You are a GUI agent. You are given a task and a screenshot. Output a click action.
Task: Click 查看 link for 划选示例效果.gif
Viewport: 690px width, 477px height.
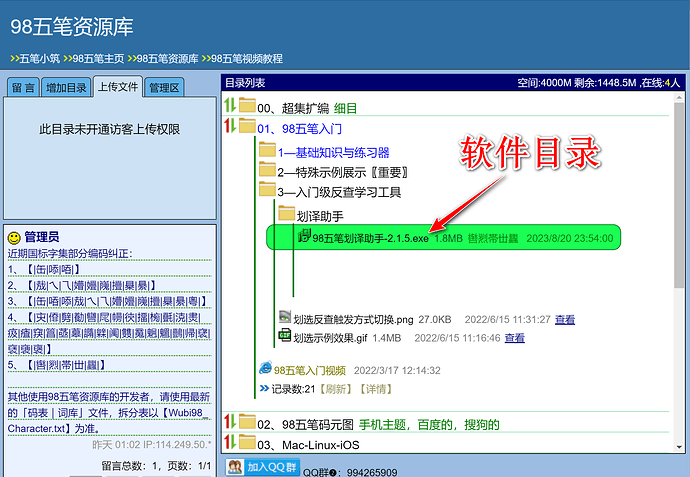click(514, 338)
